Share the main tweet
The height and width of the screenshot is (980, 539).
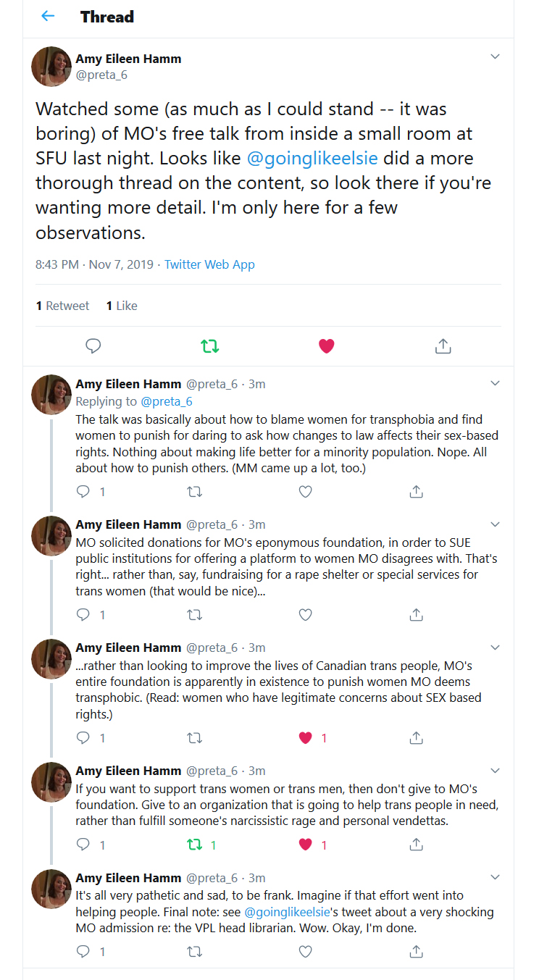pyautogui.click(x=443, y=346)
